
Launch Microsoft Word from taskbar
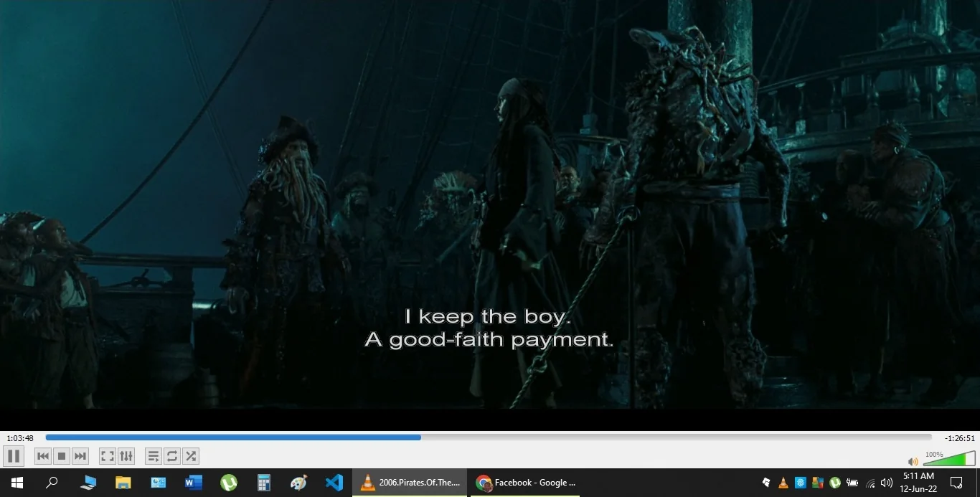pos(194,483)
